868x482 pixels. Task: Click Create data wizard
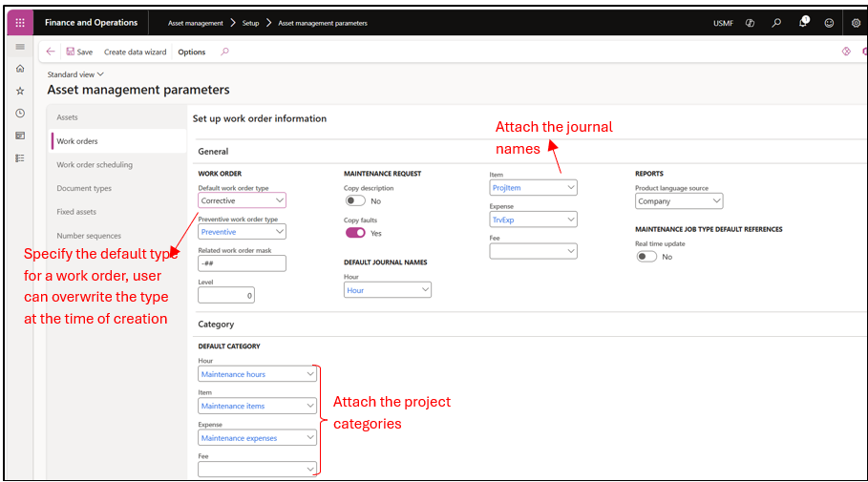[x=135, y=52]
